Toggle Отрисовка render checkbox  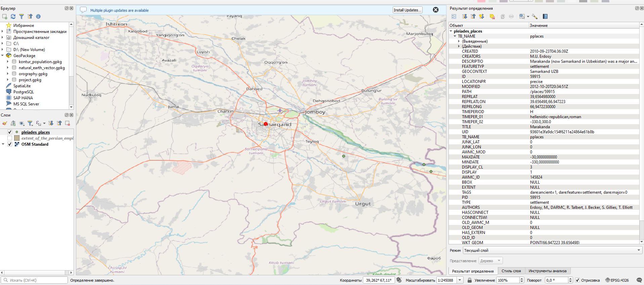577,280
